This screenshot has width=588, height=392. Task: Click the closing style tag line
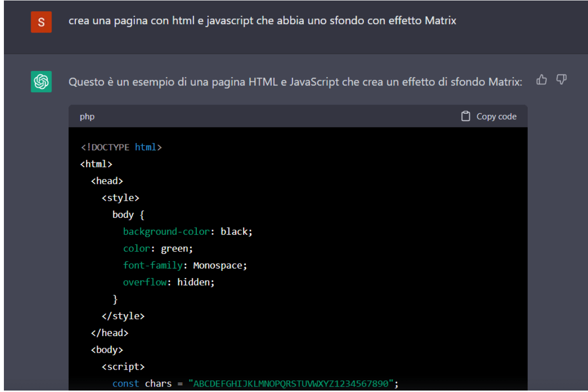(x=123, y=316)
